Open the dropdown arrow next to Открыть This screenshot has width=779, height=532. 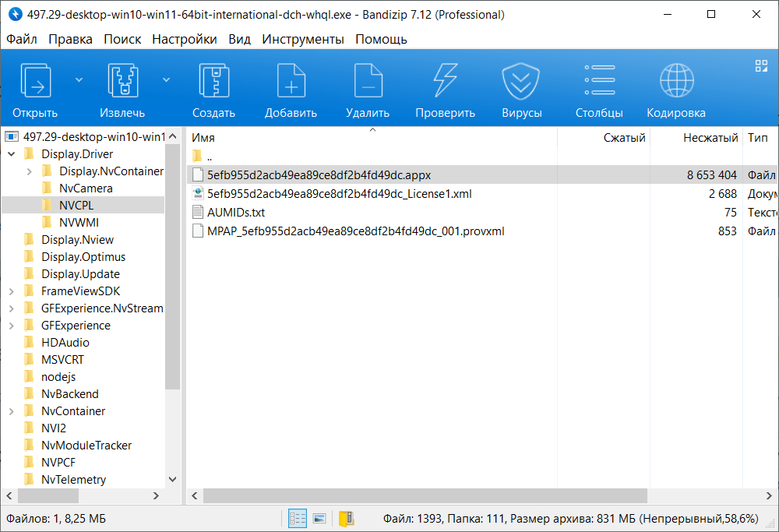coord(79,80)
